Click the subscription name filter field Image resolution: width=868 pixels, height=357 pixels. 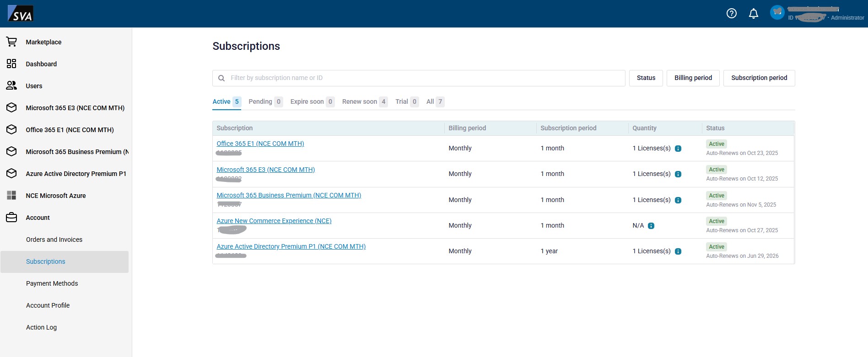(418, 78)
